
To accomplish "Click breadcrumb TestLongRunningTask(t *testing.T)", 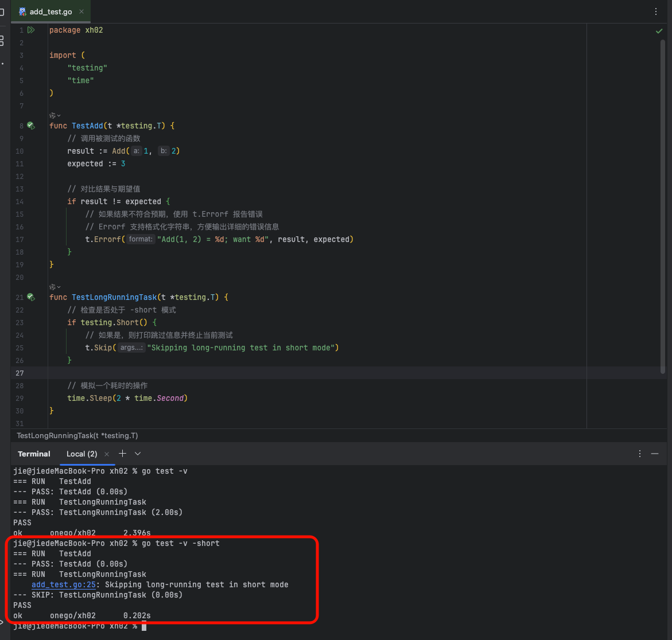I will 77,436.
